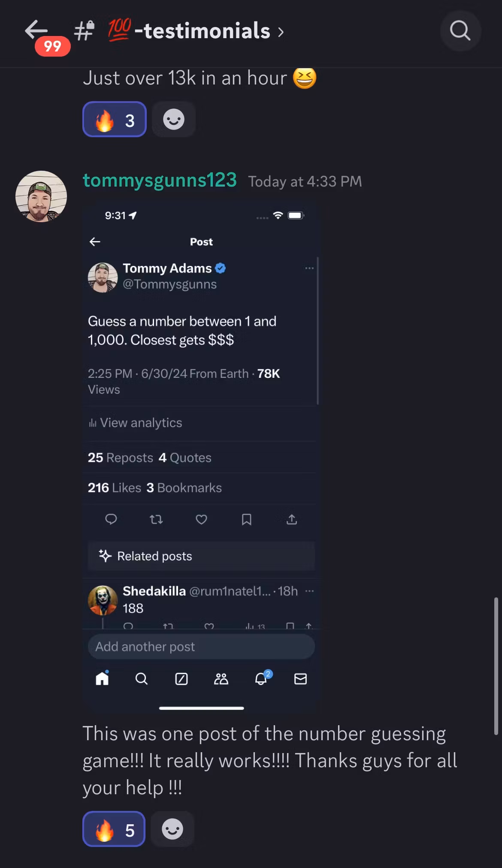Toggle the fire reaction with count 5
This screenshot has height=868, width=502.
[114, 829]
